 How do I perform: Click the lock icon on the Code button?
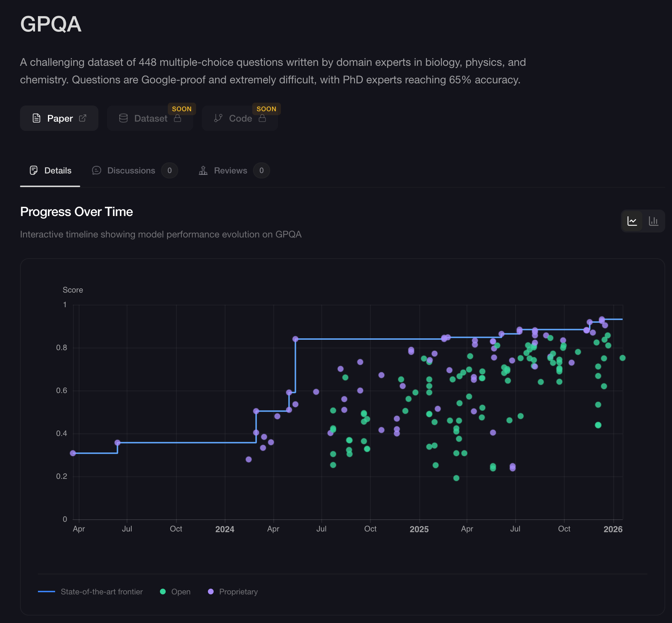[x=262, y=118]
